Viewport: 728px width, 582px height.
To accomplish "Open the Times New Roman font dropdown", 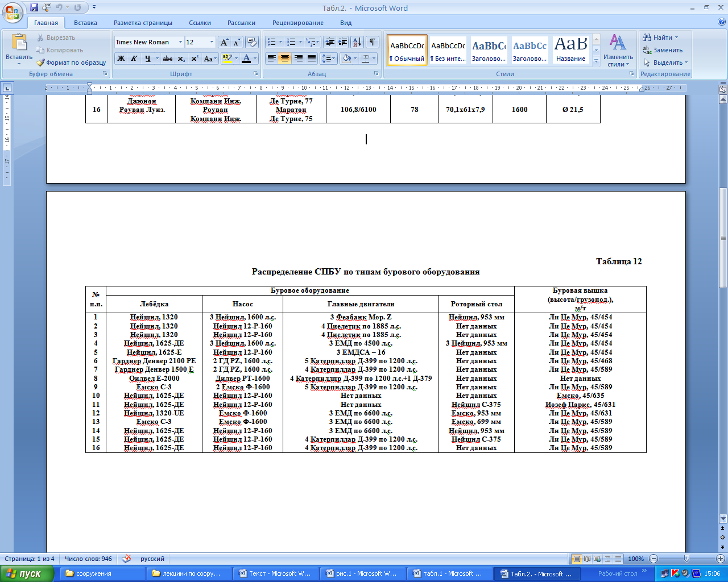I will 180,42.
